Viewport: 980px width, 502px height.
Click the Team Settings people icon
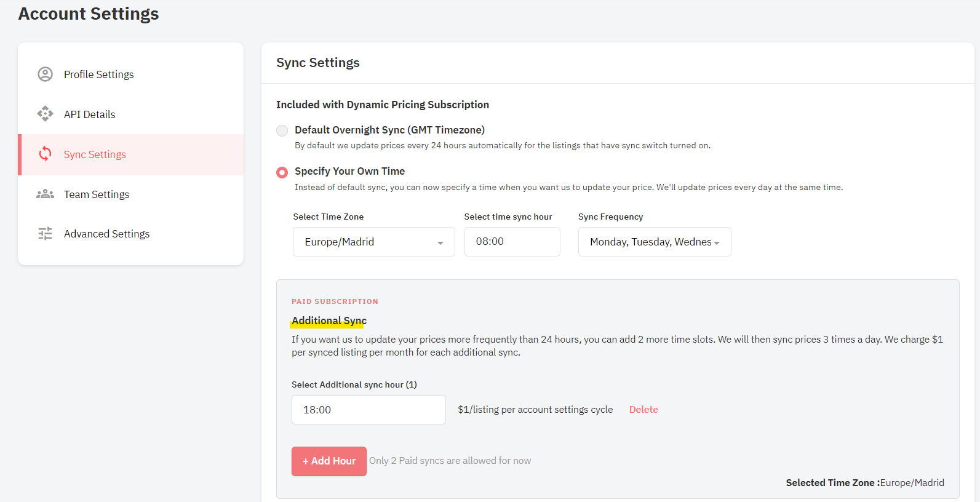[x=45, y=194]
